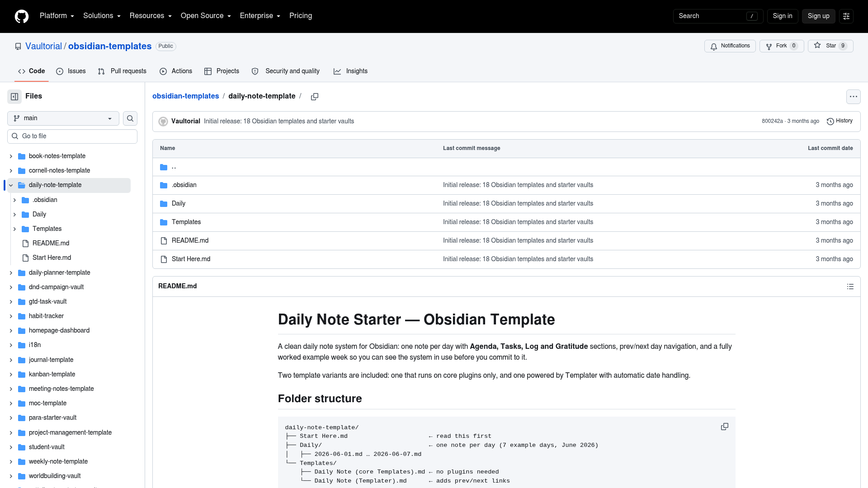Switch to the Actions tab
The image size is (868, 488).
click(x=176, y=71)
